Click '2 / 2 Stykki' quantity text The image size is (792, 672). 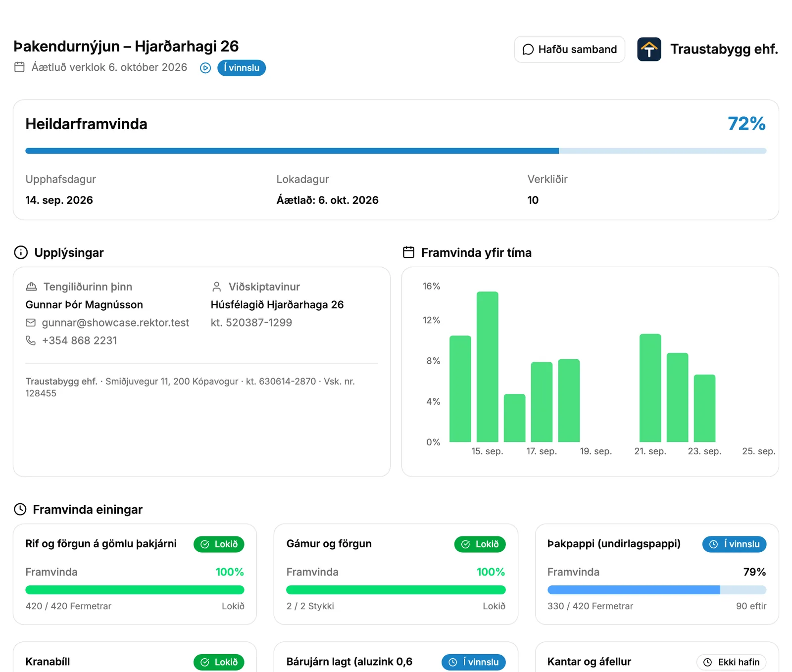click(310, 606)
